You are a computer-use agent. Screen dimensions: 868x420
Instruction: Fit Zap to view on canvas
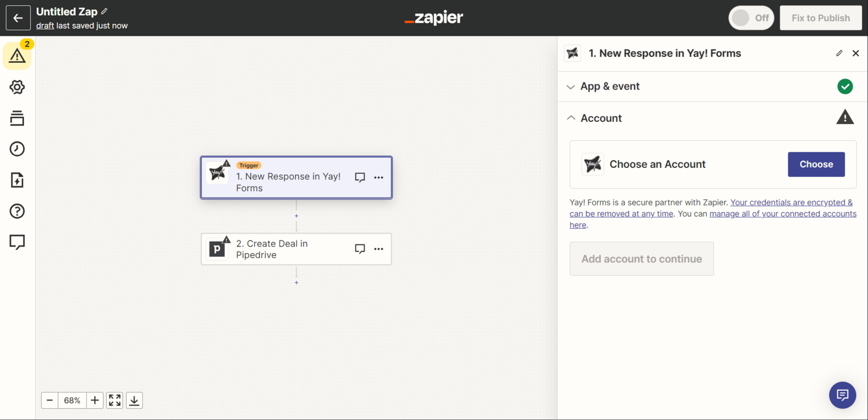point(114,400)
